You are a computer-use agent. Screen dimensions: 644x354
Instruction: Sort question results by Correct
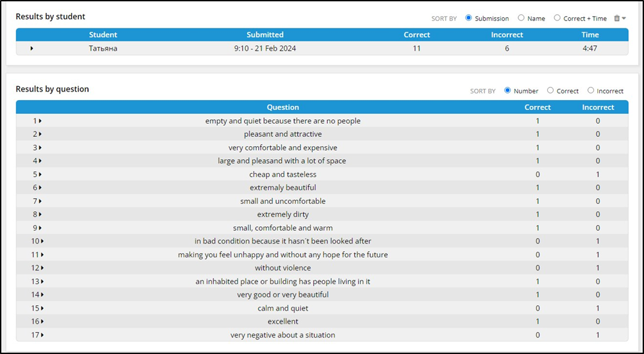(550, 91)
